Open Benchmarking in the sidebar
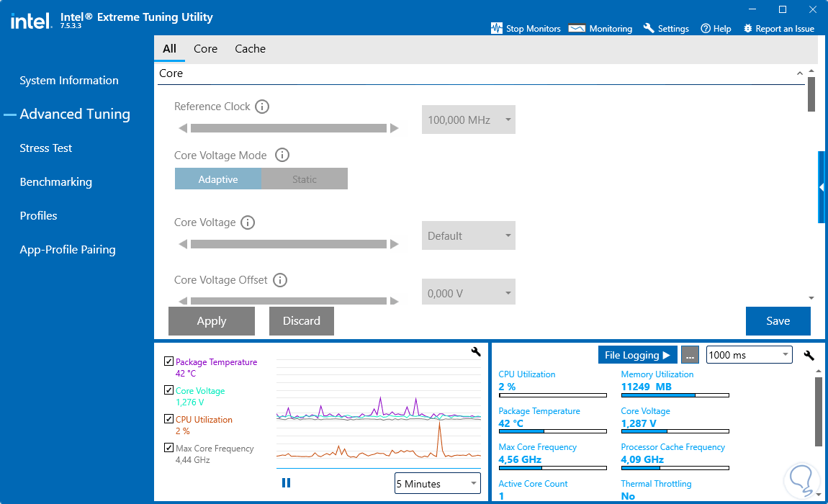 click(x=56, y=181)
